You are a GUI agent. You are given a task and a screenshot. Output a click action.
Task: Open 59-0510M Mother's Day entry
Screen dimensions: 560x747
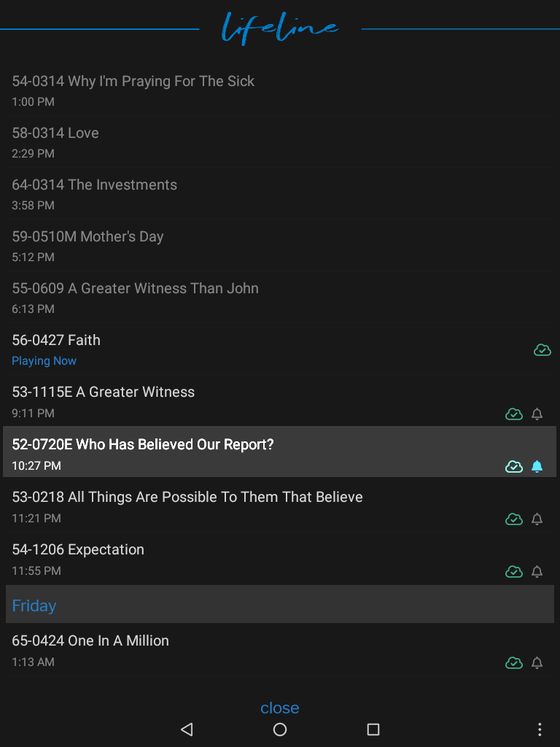(x=280, y=245)
